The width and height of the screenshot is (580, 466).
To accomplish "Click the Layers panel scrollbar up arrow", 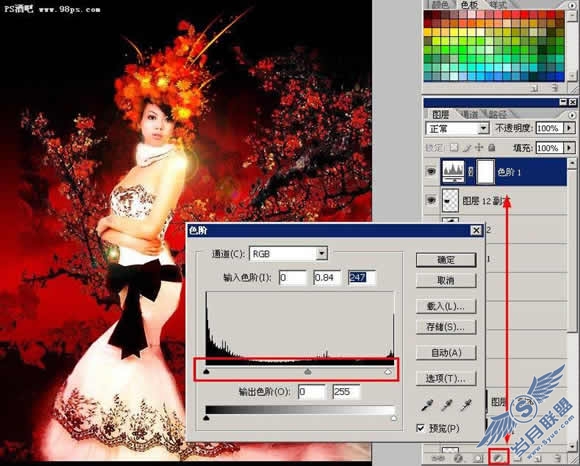I will 572,162.
